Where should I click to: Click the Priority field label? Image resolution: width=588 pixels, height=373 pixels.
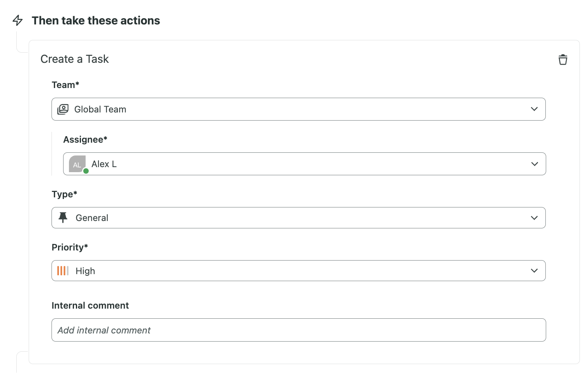70,247
